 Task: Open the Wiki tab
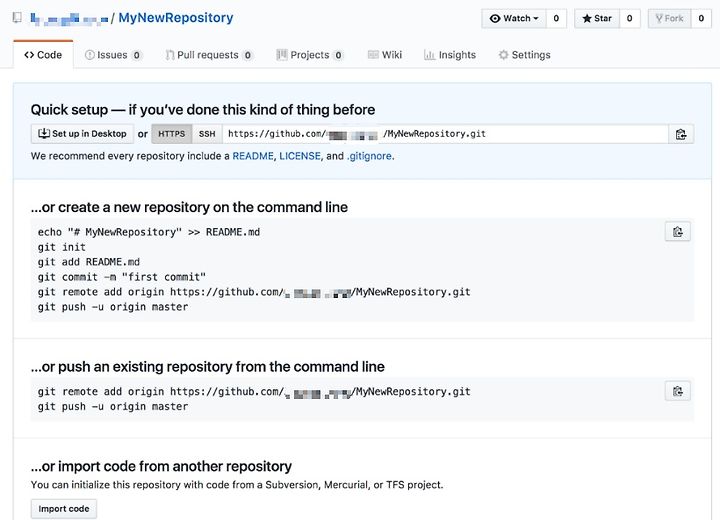(385, 55)
